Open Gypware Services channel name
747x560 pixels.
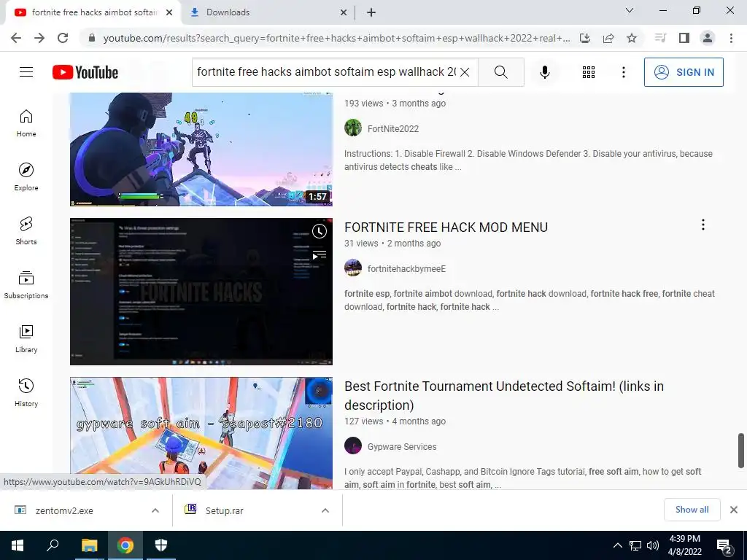tap(402, 447)
